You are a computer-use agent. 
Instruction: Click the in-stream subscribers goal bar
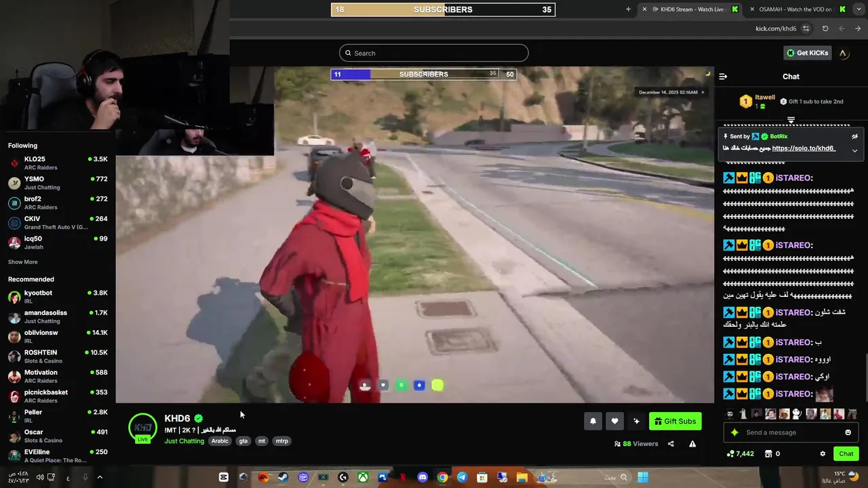424,74
